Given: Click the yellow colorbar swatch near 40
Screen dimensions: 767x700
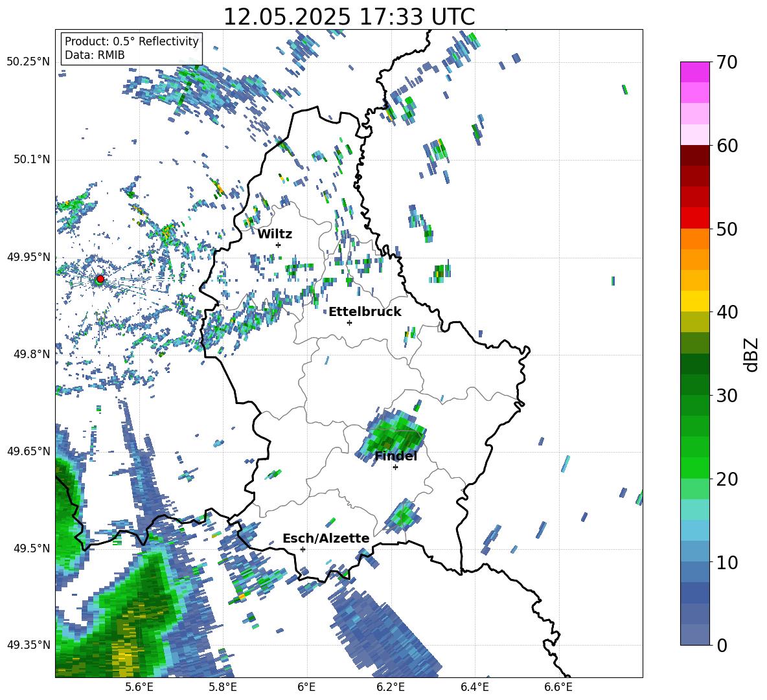Looking at the screenshot, I should click(x=694, y=302).
